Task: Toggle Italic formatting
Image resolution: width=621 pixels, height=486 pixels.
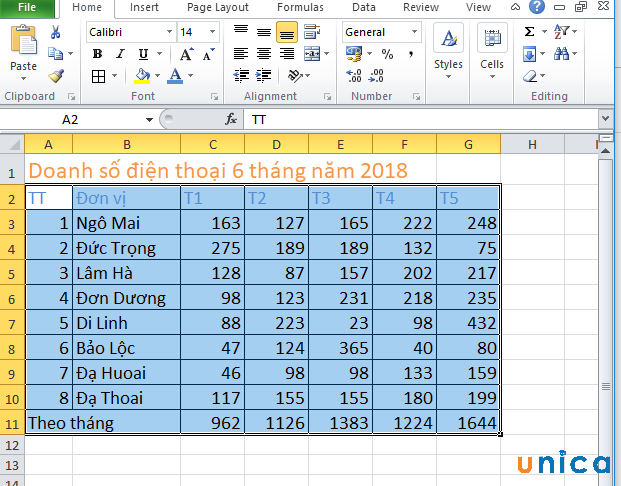Action: coord(120,53)
